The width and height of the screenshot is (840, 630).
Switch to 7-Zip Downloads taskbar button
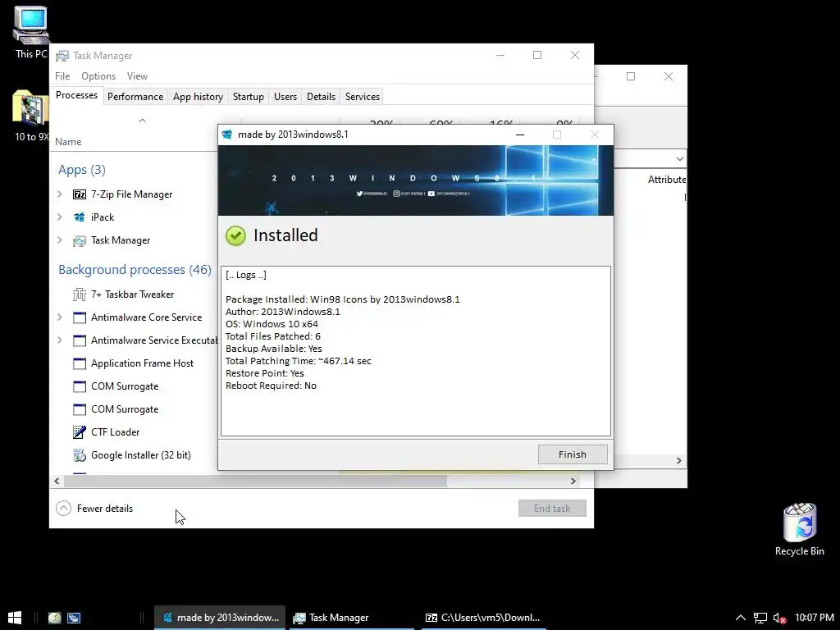tap(484, 618)
